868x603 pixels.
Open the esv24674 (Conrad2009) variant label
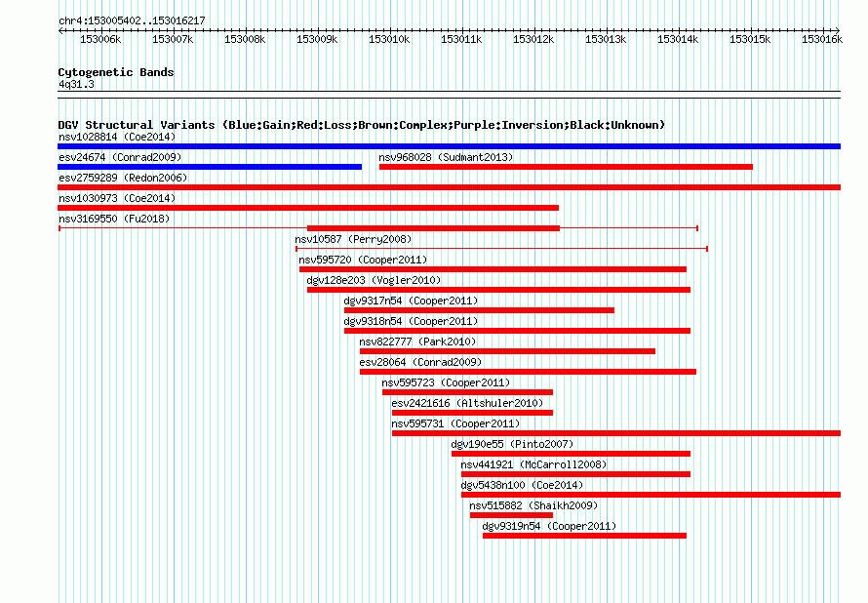(120, 157)
